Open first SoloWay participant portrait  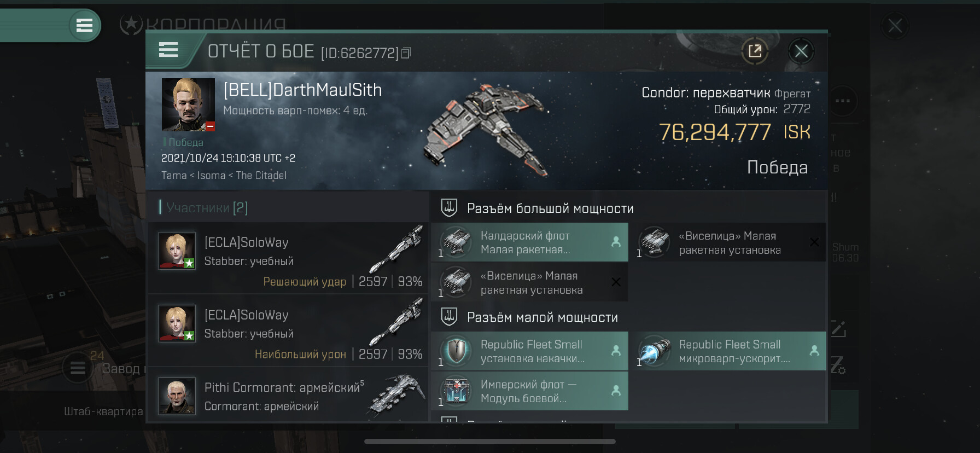pyautogui.click(x=177, y=251)
